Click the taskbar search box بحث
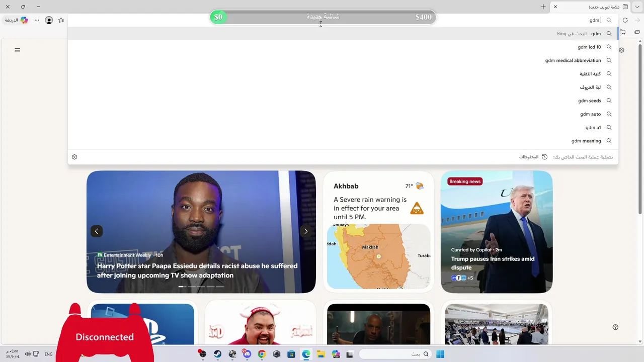Viewport: 644px width, 362px height. click(x=395, y=354)
